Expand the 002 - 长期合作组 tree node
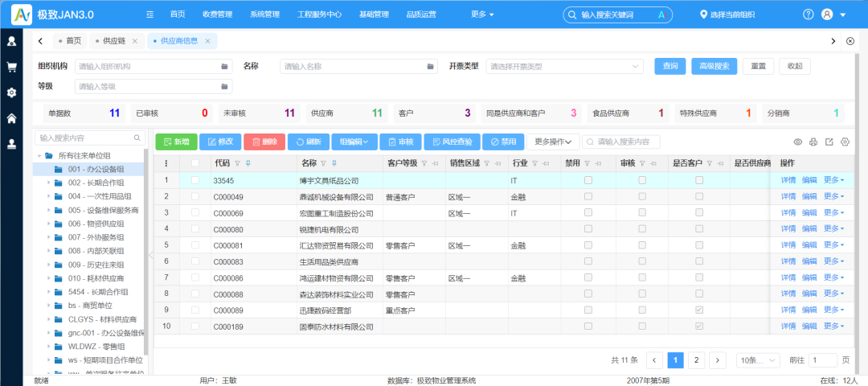 (49, 183)
